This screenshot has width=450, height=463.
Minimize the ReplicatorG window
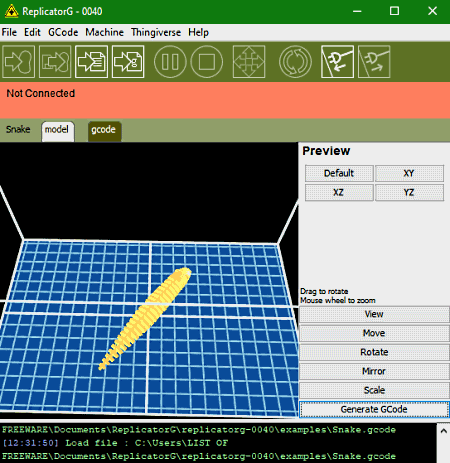click(357, 11)
